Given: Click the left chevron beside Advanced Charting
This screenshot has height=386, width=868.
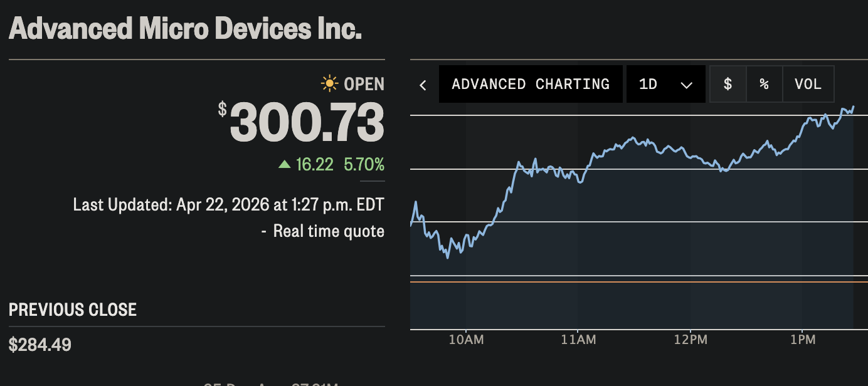Looking at the screenshot, I should click(423, 85).
